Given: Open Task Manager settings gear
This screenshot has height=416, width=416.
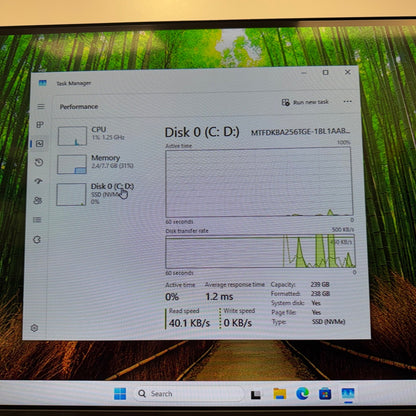Looking at the screenshot, I should 34,328.
